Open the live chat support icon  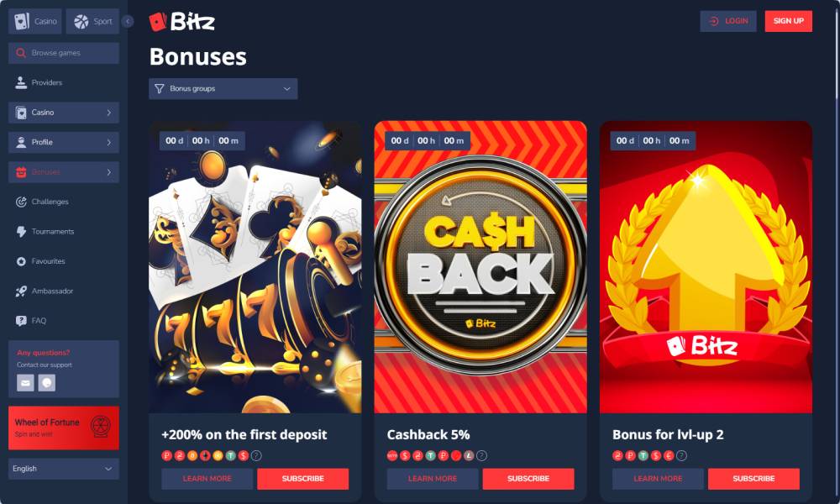tap(46, 382)
